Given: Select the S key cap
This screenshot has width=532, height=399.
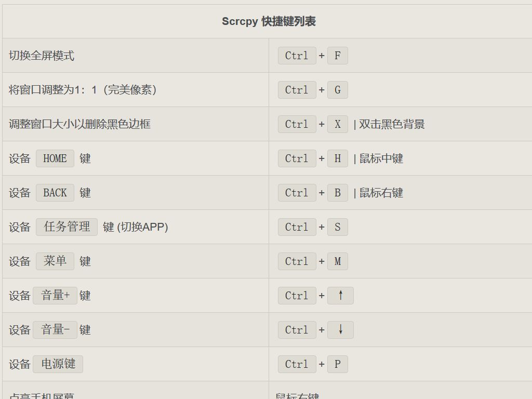Looking at the screenshot, I should click(337, 227).
